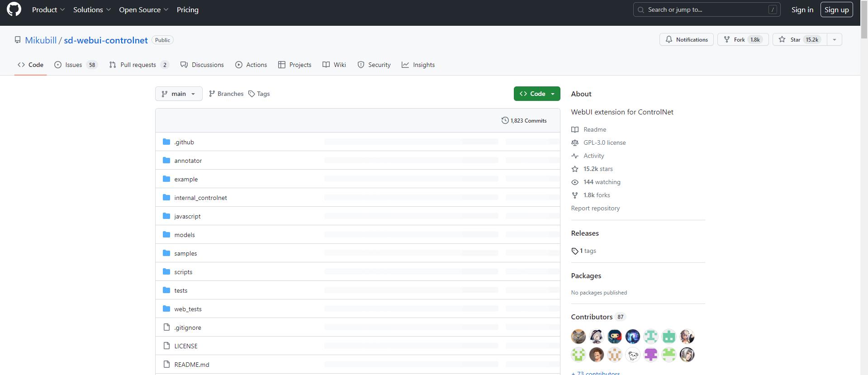Click the first contributor avatar
Image resolution: width=868 pixels, height=375 pixels.
579,337
